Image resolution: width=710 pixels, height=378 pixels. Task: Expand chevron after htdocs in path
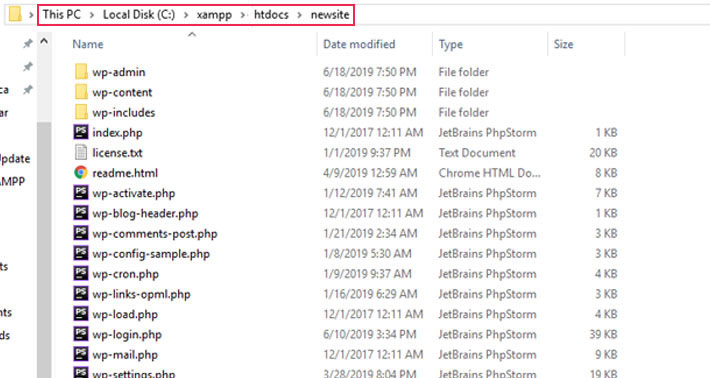tap(300, 15)
